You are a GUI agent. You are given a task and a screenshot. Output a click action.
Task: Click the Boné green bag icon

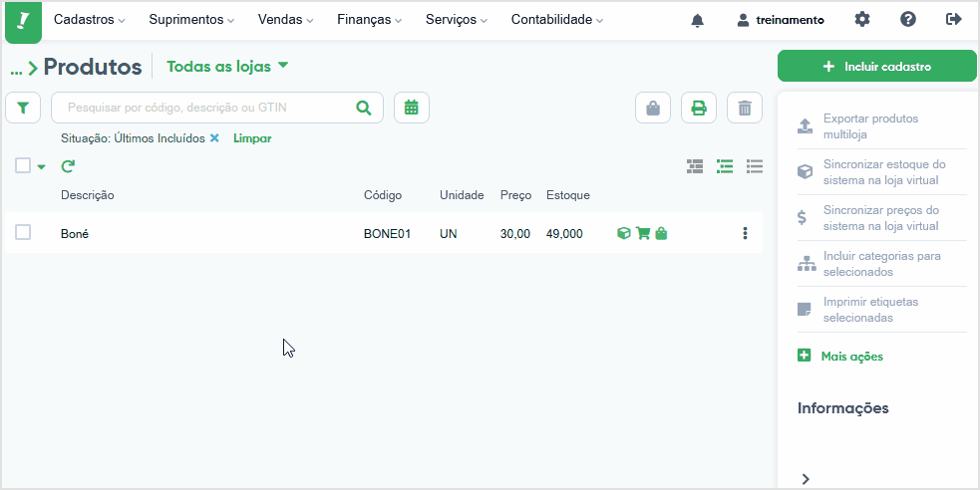point(661,233)
